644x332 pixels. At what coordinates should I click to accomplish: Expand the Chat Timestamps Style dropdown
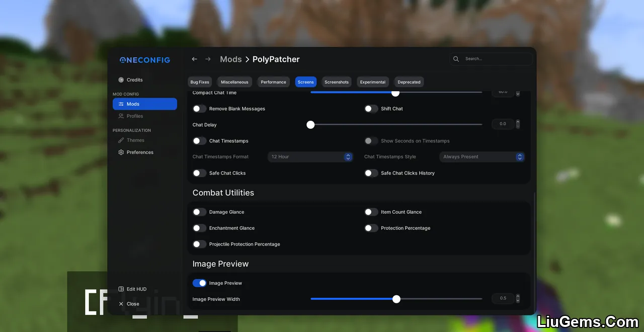click(482, 157)
